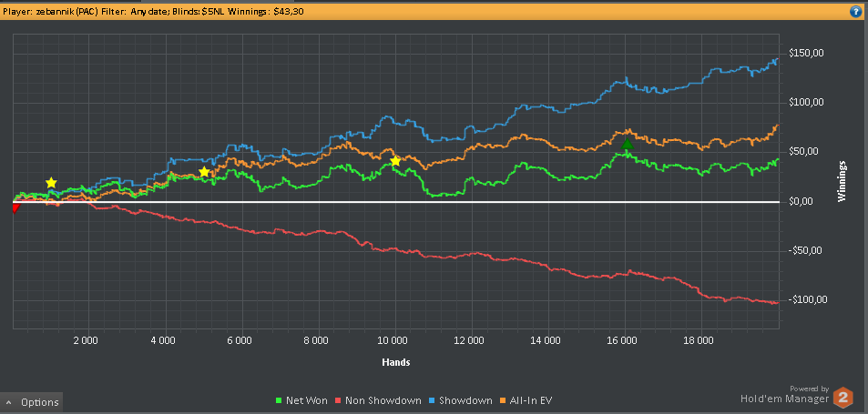Click the -$100,00 axis label
Viewport: 868px width, 414px height.
pos(809,299)
